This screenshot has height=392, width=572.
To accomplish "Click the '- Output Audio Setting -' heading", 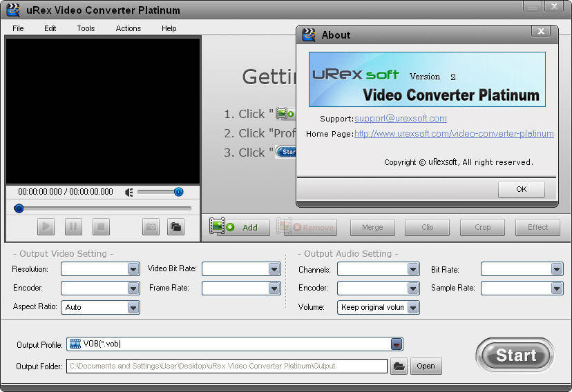I will pyautogui.click(x=347, y=253).
